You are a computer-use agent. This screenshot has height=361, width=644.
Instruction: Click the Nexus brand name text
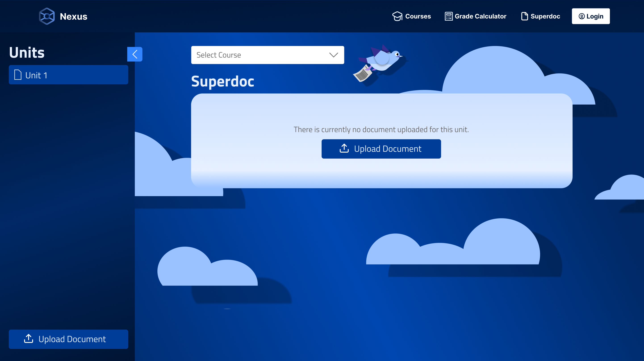[x=73, y=17]
